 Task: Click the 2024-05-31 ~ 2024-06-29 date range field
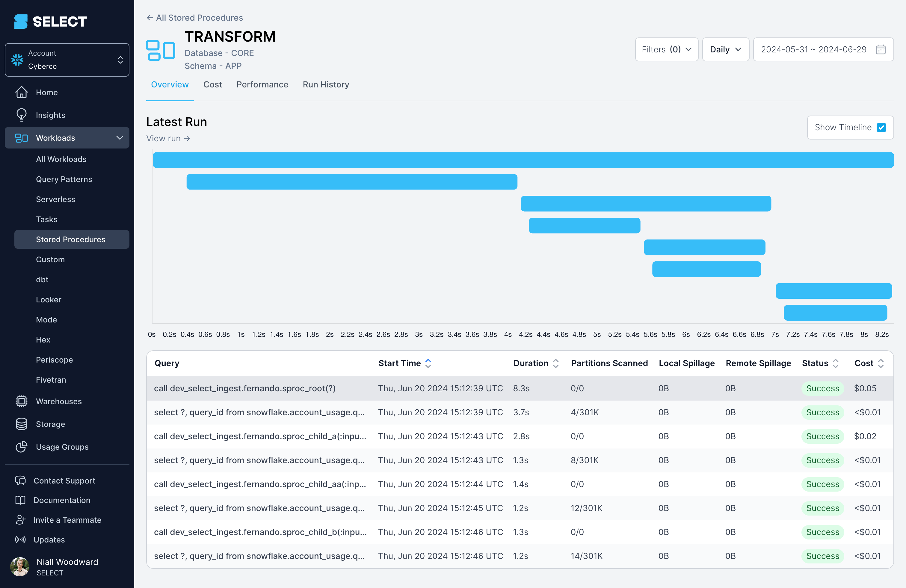tap(823, 49)
